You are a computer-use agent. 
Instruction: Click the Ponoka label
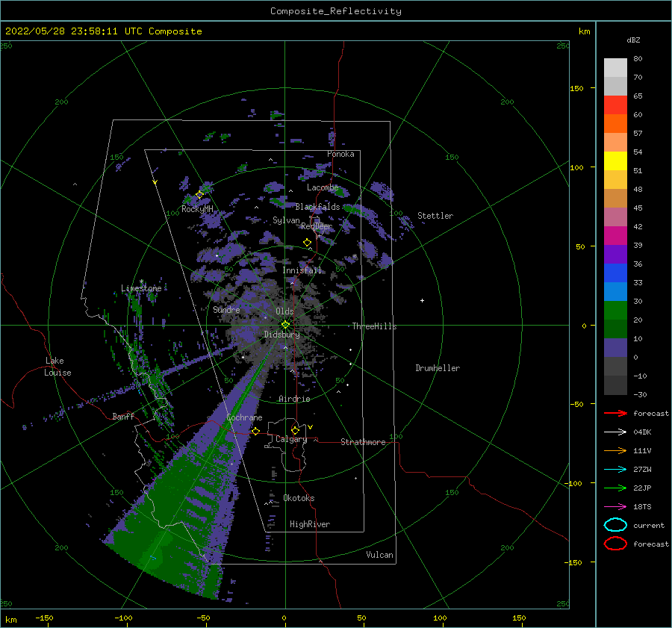[340, 154]
